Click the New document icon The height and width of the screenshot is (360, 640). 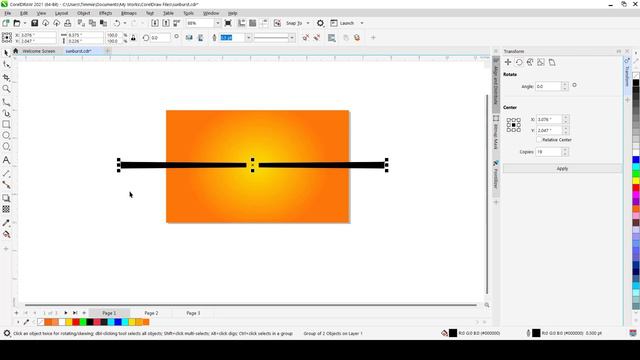coord(6,23)
